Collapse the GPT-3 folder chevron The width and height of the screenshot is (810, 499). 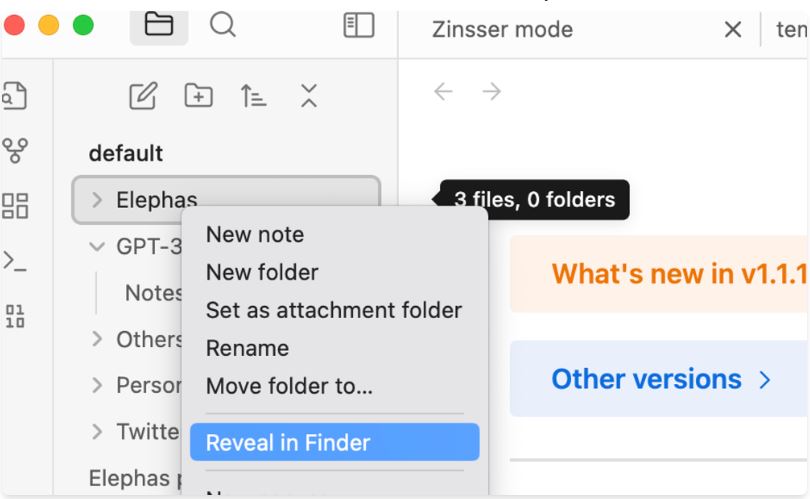pyautogui.click(x=97, y=246)
